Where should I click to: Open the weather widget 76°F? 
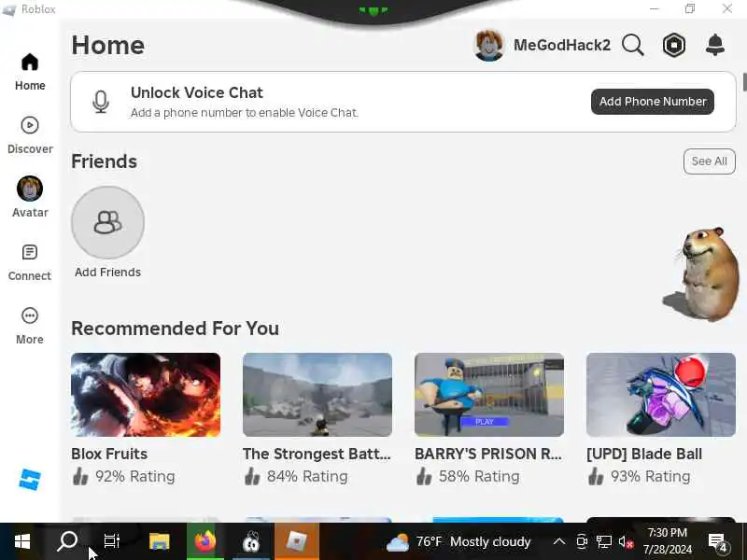[458, 542]
